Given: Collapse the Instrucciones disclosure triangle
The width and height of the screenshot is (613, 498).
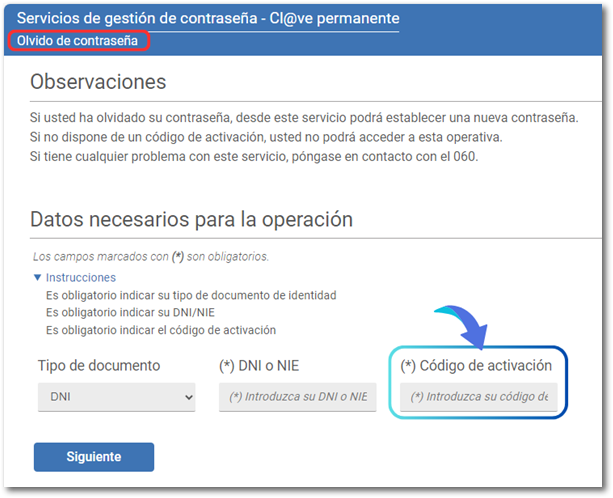Looking at the screenshot, I should tap(37, 278).
